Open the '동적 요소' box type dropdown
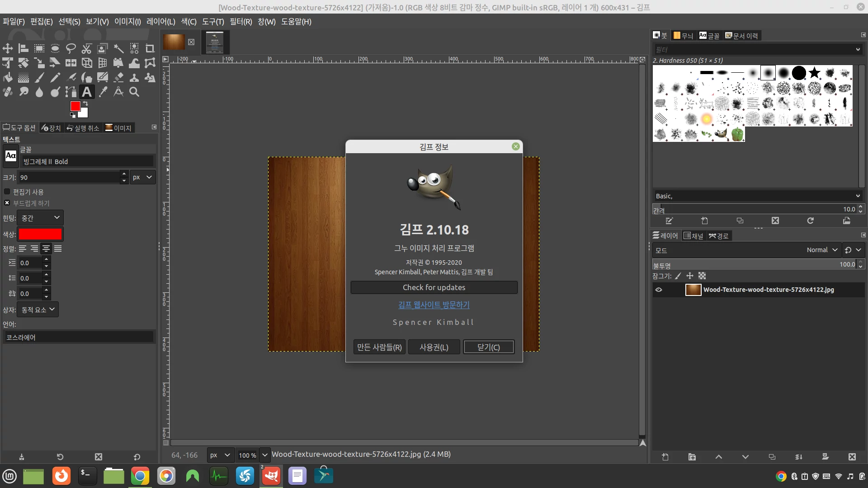 pos(38,310)
